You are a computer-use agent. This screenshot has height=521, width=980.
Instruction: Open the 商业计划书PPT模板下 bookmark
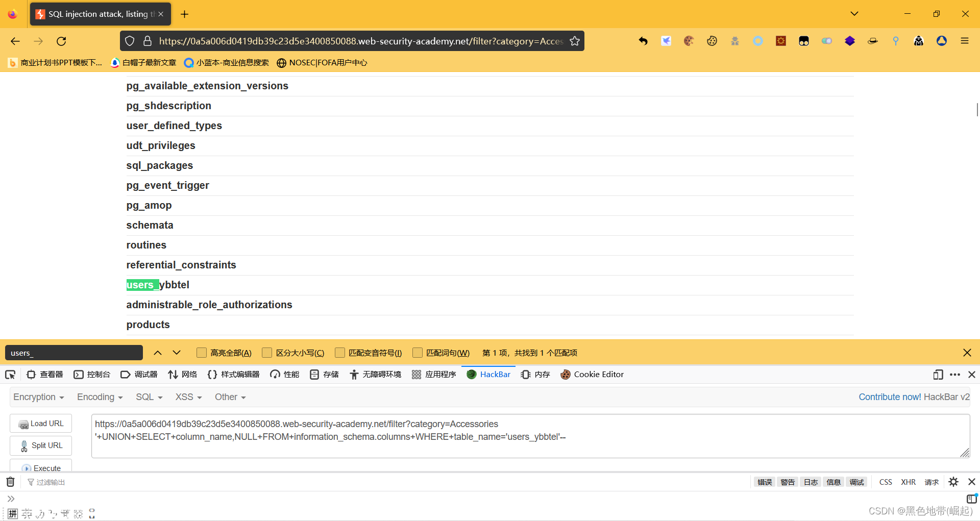tap(55, 63)
